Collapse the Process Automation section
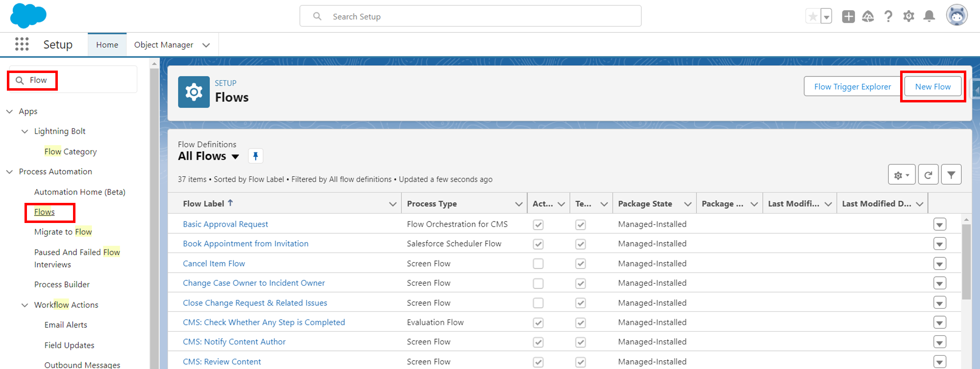This screenshot has height=369, width=980. coord(9,172)
